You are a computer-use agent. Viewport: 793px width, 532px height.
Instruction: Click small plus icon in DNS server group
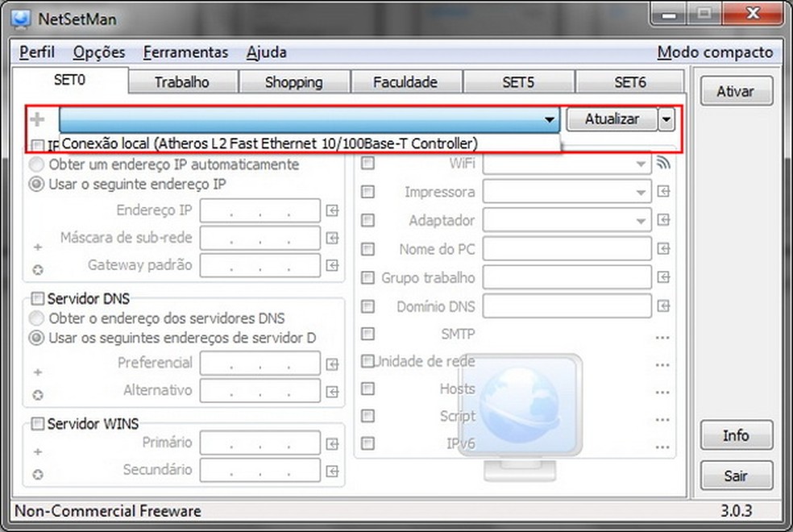point(37,372)
